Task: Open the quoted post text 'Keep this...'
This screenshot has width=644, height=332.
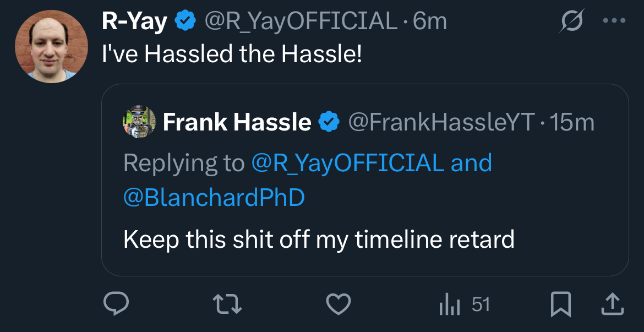Action: point(319,240)
